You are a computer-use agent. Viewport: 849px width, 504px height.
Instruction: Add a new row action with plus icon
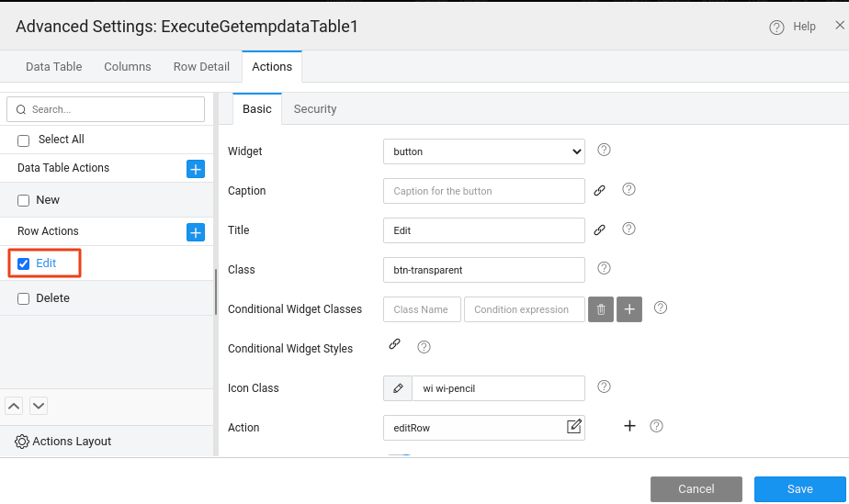pos(196,232)
